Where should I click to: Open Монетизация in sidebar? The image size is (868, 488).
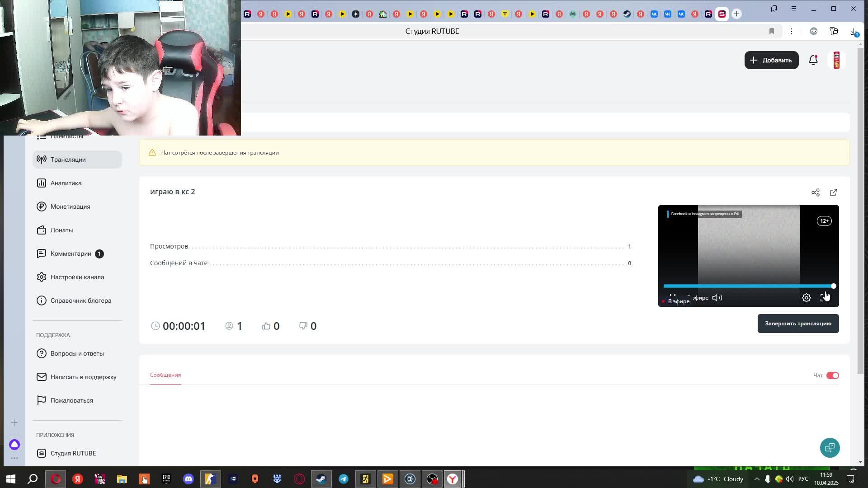[70, 206]
